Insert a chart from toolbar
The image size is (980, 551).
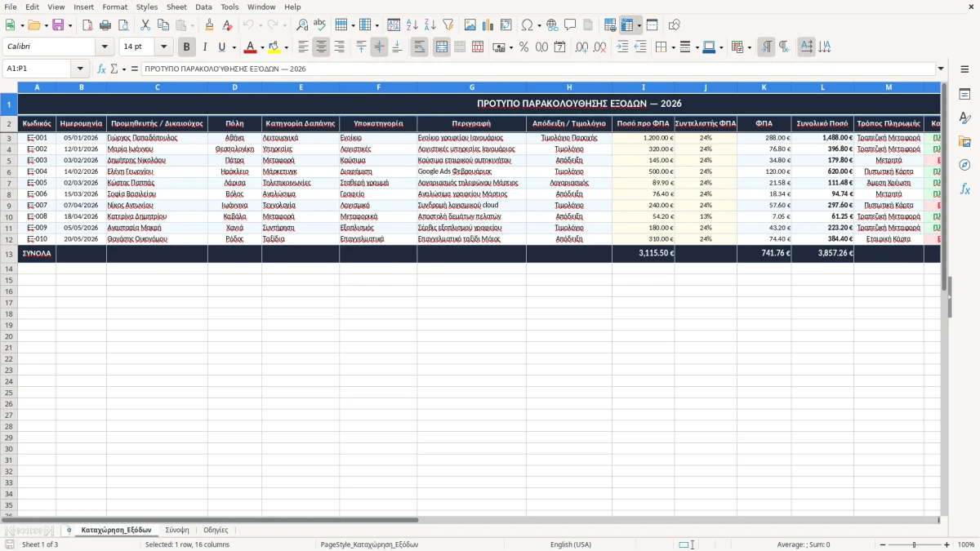488,25
